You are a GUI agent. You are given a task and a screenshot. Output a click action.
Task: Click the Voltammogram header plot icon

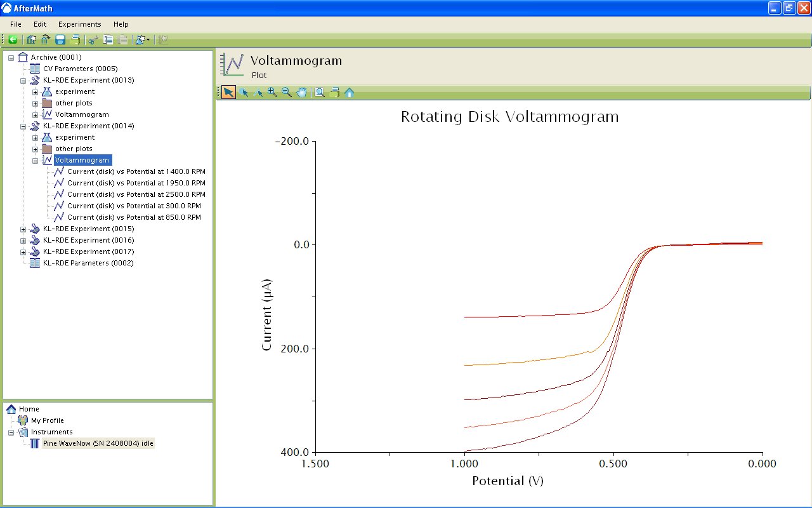[x=232, y=65]
